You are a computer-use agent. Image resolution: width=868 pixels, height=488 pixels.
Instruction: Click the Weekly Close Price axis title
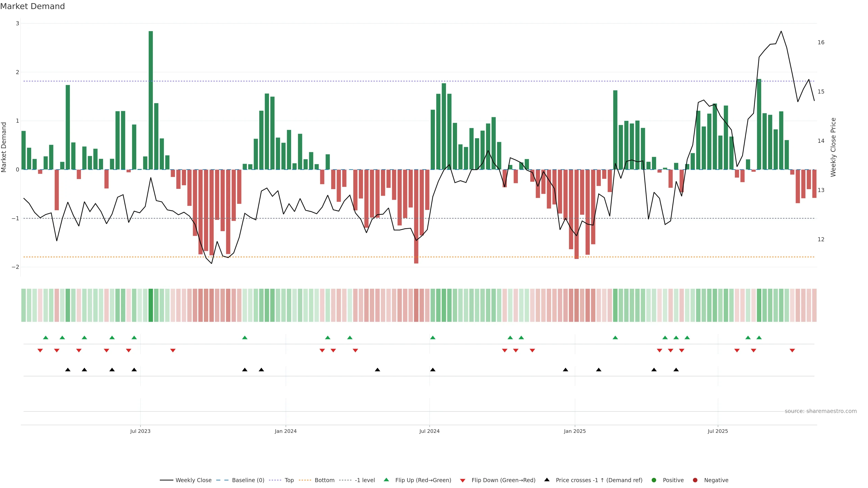click(x=833, y=147)
